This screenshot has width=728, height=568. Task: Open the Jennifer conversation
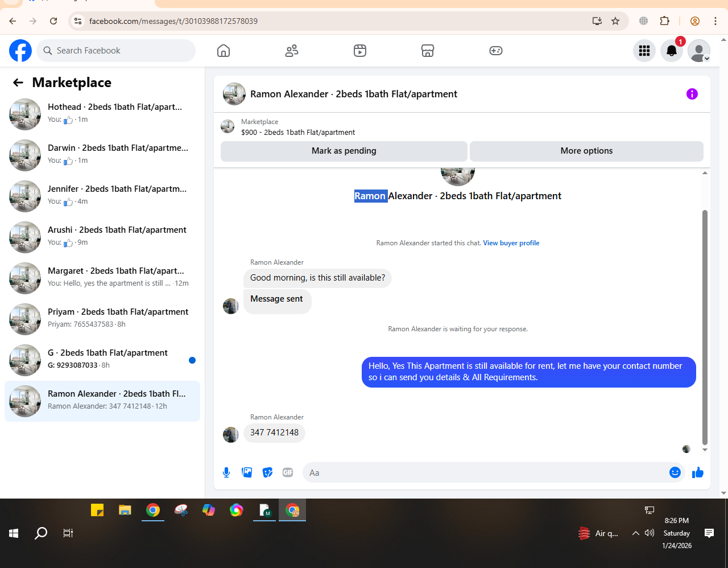[x=102, y=196]
